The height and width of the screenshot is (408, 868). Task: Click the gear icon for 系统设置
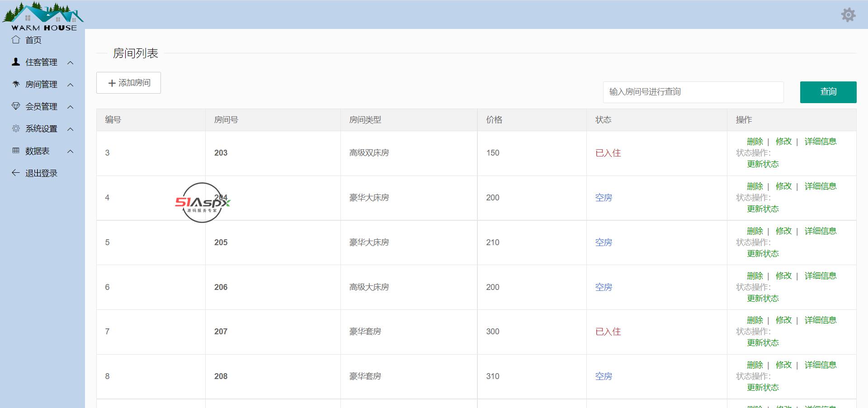[x=16, y=128]
